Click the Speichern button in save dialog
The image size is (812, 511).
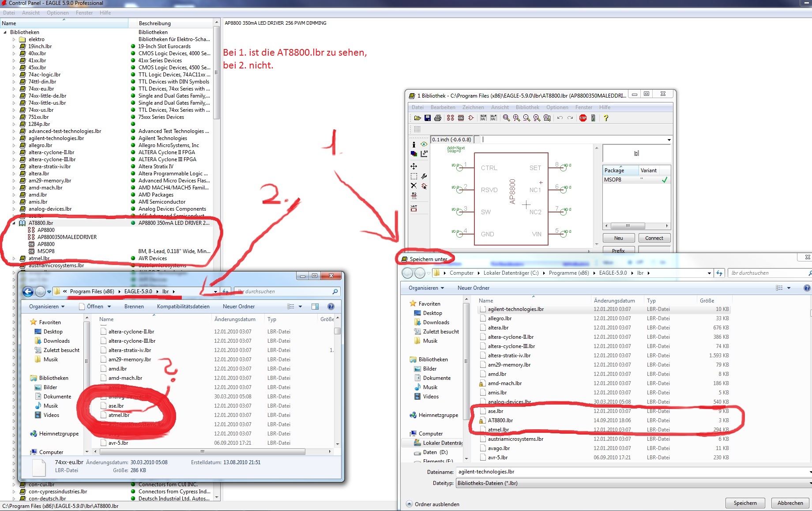click(745, 503)
